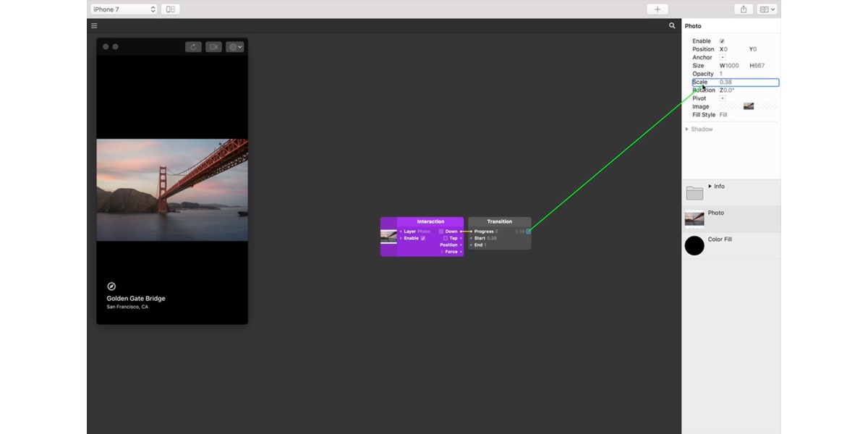
Task: Click the share icon in the top-right toolbar
Action: click(744, 9)
